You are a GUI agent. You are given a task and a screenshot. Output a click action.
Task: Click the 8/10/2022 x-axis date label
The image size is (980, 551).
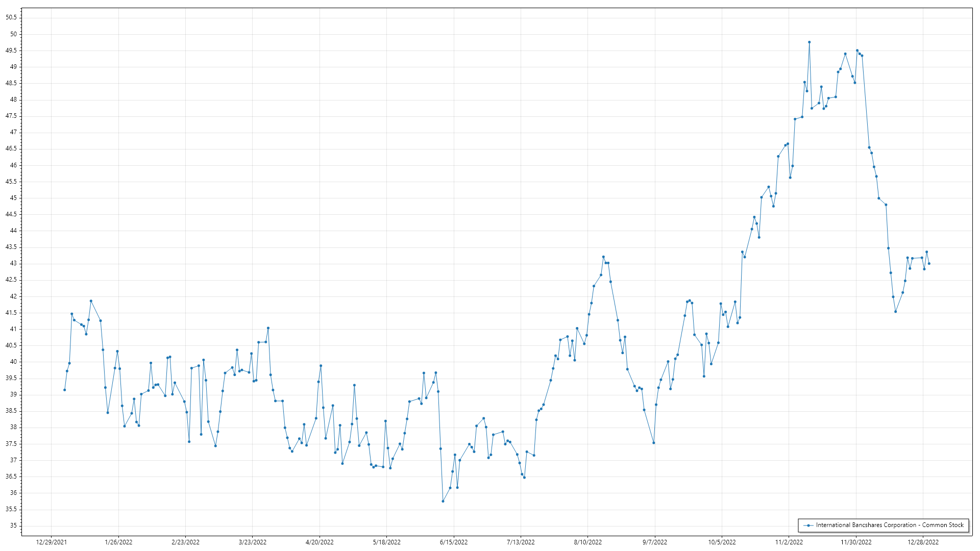(x=587, y=542)
